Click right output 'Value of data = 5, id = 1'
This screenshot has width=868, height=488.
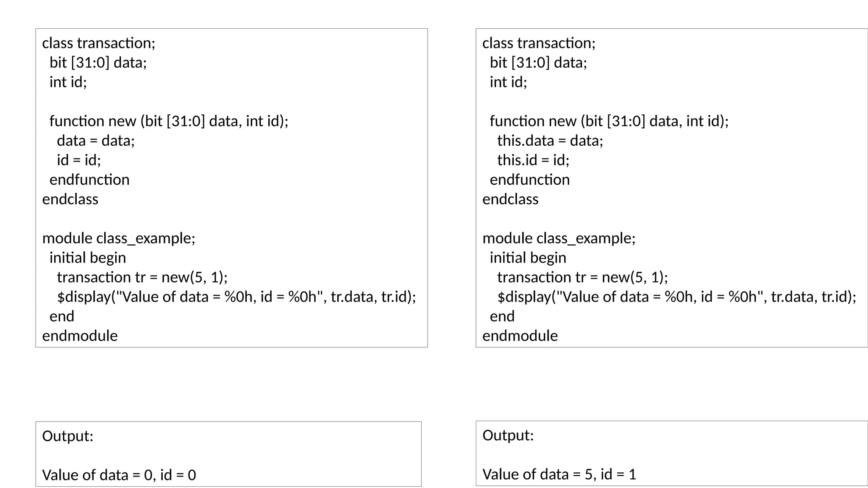559,474
